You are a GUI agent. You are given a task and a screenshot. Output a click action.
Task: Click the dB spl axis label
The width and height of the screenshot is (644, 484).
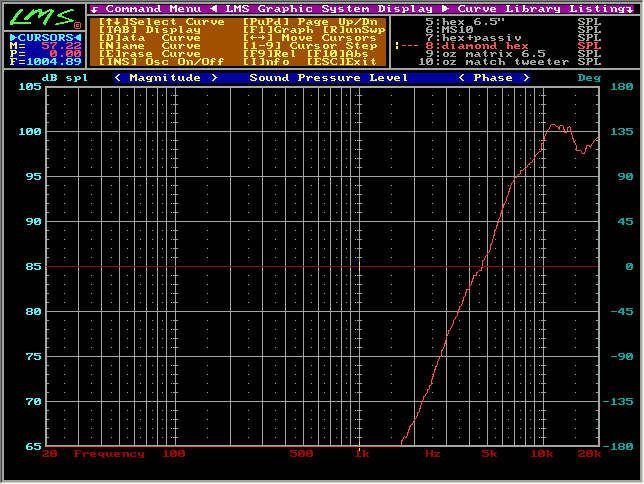click(x=65, y=78)
